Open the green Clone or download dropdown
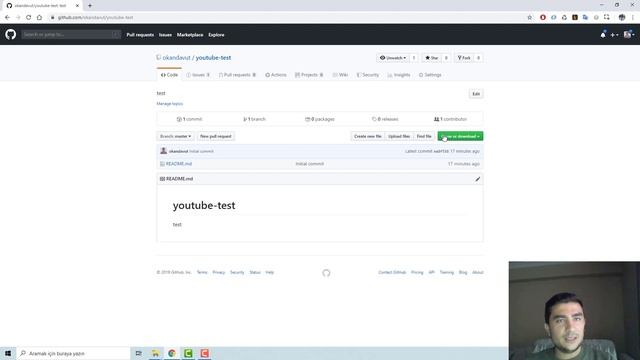The height and width of the screenshot is (360, 640). click(x=460, y=136)
